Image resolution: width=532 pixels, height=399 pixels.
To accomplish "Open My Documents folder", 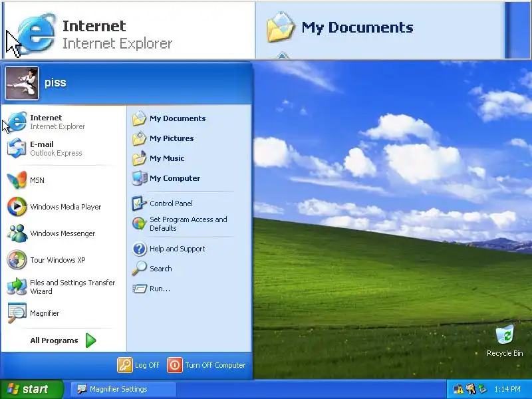I will (x=190, y=118).
